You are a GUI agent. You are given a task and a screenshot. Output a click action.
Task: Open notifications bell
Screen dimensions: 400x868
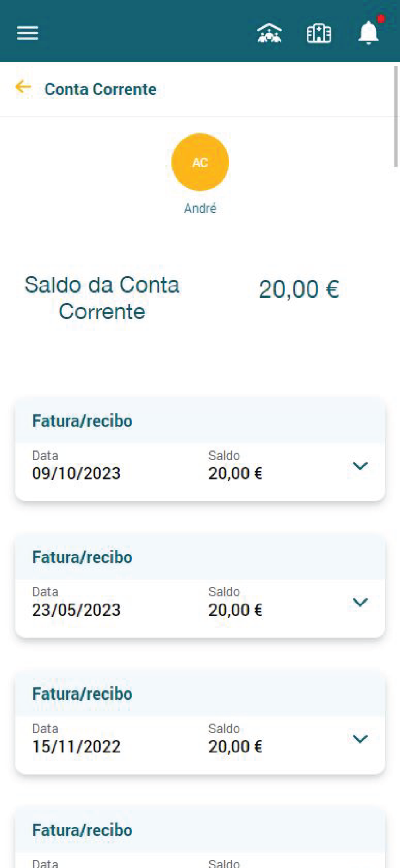click(369, 32)
